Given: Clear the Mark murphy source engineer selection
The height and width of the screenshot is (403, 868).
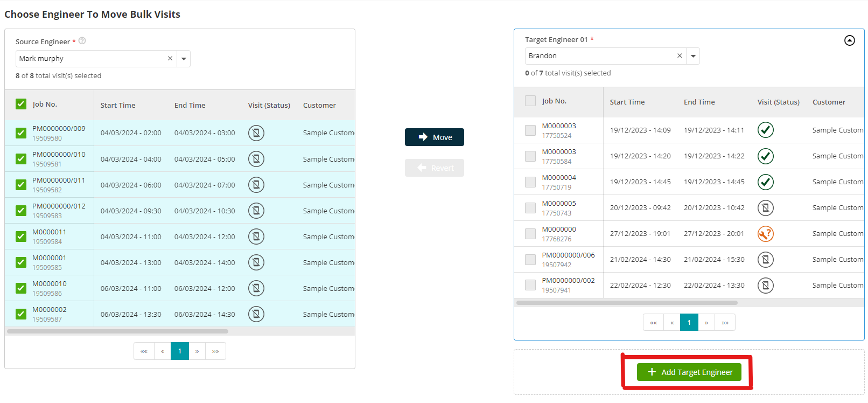Looking at the screenshot, I should [170, 58].
